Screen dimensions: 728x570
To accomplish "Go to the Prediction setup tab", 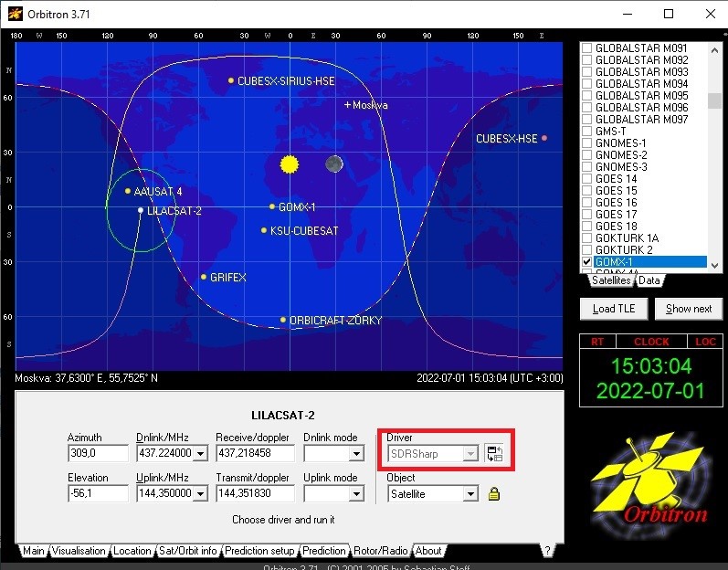I will [x=259, y=551].
